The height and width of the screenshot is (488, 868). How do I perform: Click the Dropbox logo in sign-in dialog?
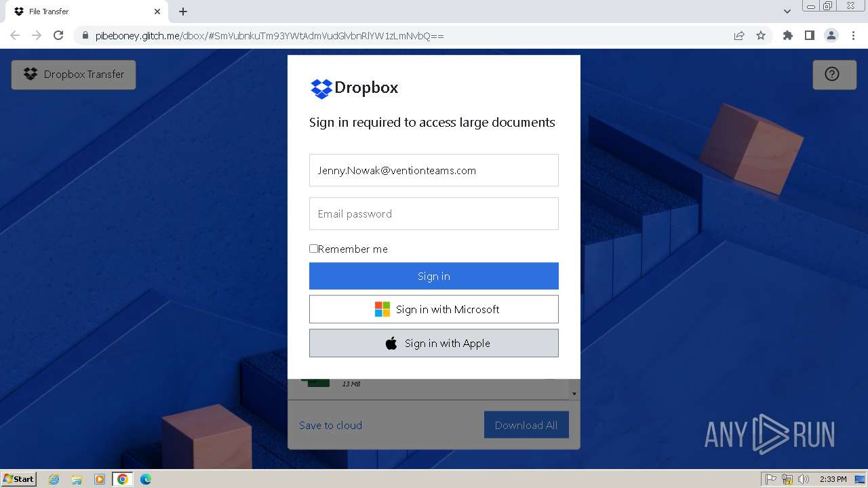click(354, 88)
